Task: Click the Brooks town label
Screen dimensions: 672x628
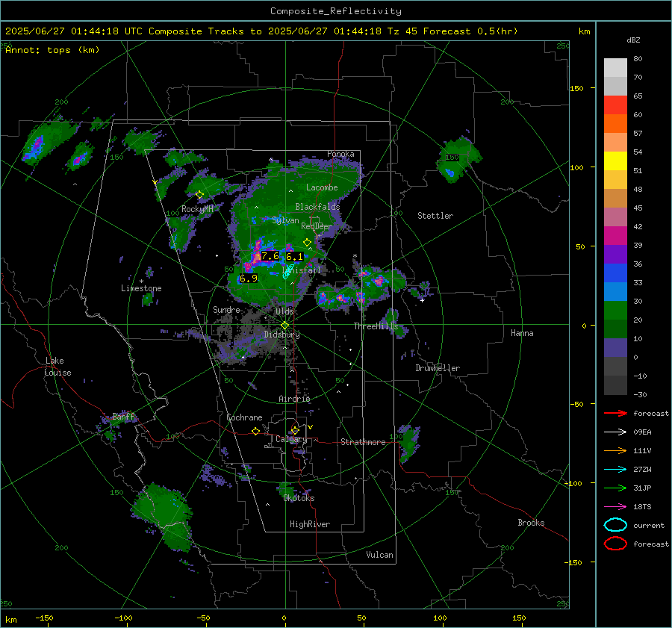Action: click(531, 523)
